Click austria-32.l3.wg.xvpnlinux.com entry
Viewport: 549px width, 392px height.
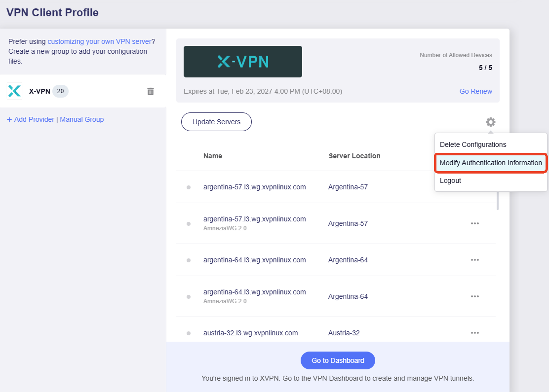[251, 332]
